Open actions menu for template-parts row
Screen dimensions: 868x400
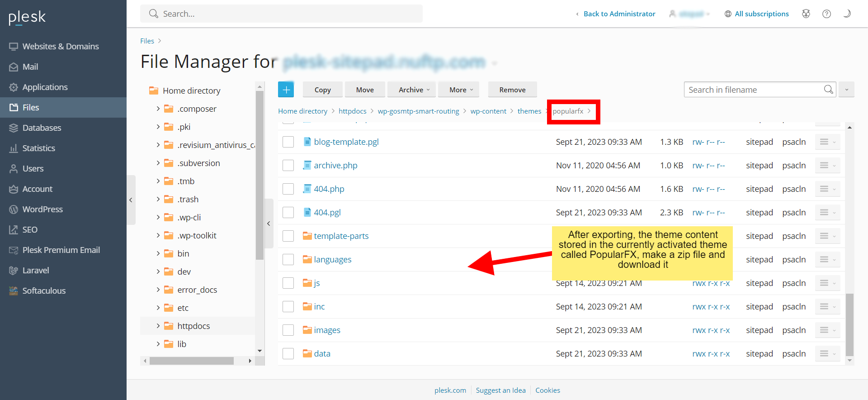[x=828, y=236]
